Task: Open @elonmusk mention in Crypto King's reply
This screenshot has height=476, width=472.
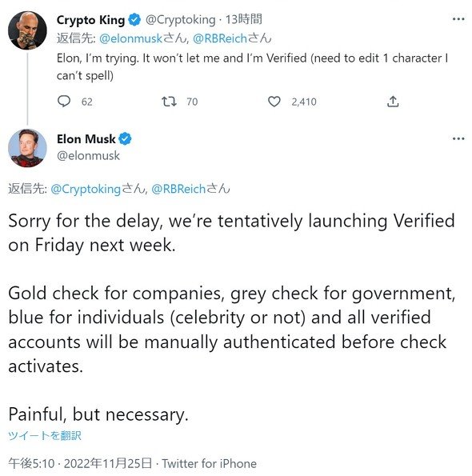Action: point(130,38)
